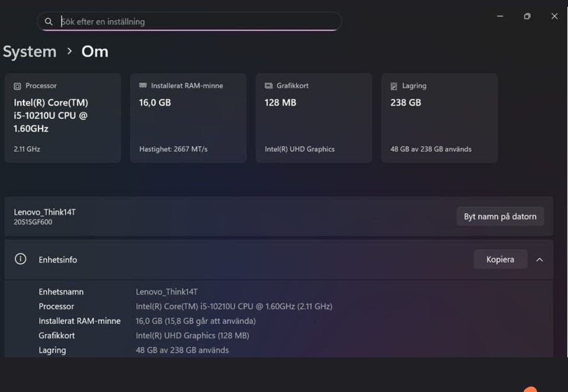Click the 2.11 GHz speed text
Viewport: 568px width, 392px height.
(27, 149)
